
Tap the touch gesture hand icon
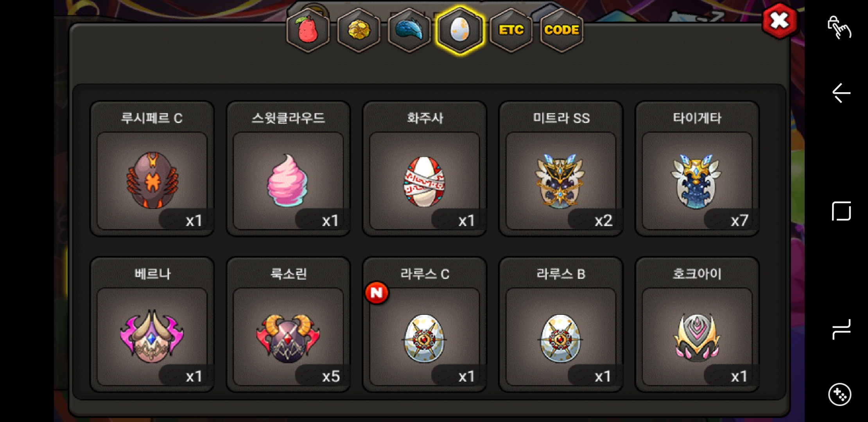point(839,27)
